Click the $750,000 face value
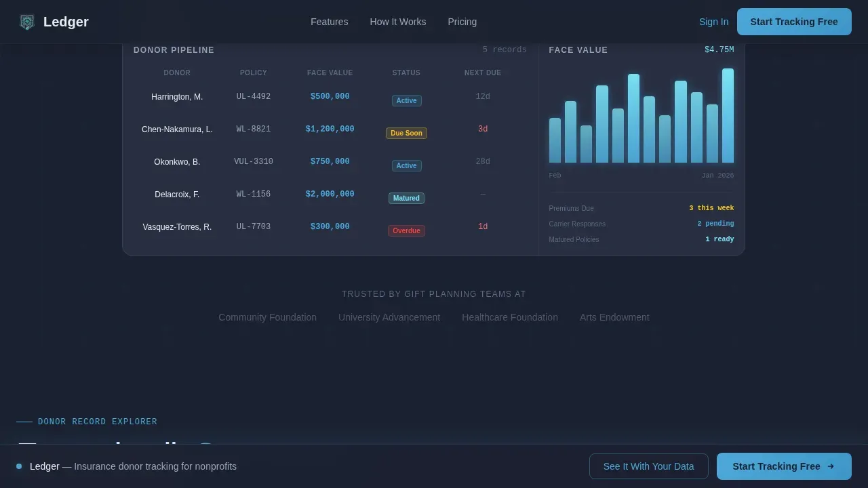The image size is (868, 488). click(x=330, y=162)
